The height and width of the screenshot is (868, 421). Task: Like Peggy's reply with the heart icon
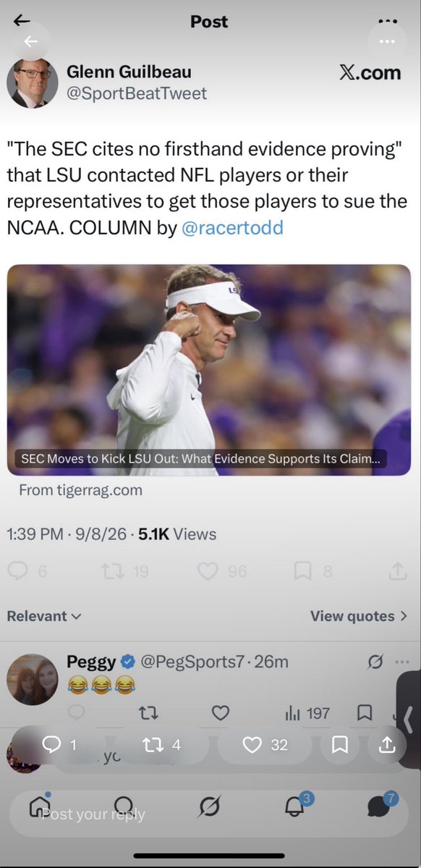(x=221, y=713)
